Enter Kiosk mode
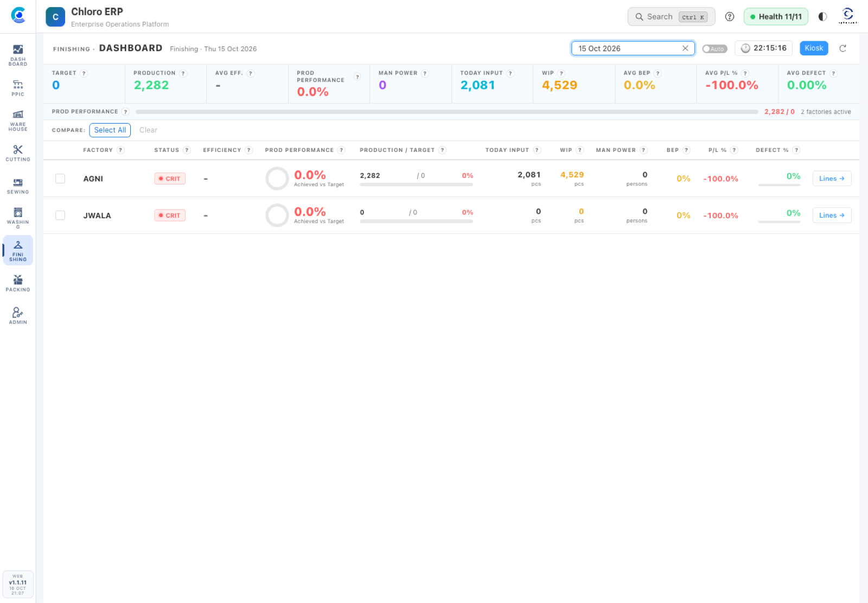The image size is (868, 603). click(814, 48)
